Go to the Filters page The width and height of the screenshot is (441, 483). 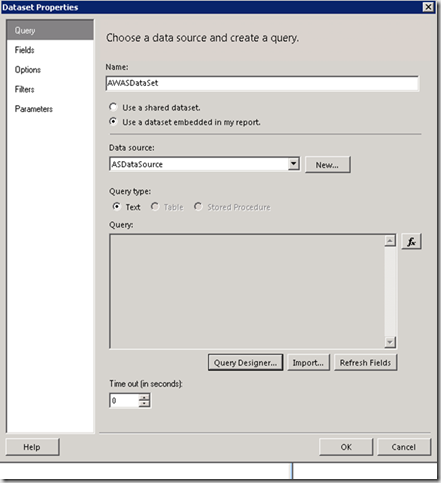[24, 89]
